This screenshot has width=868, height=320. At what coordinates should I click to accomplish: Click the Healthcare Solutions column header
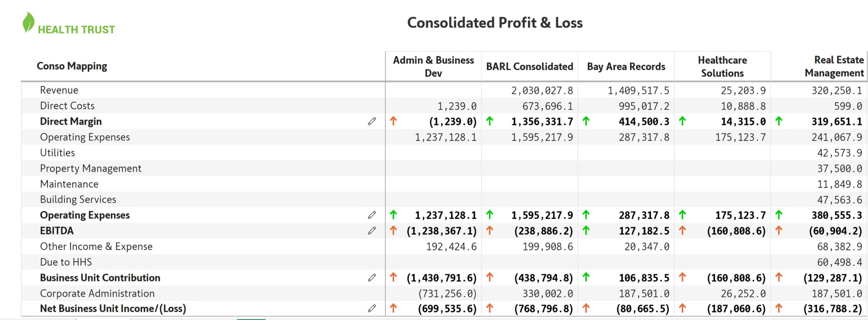[x=722, y=66]
